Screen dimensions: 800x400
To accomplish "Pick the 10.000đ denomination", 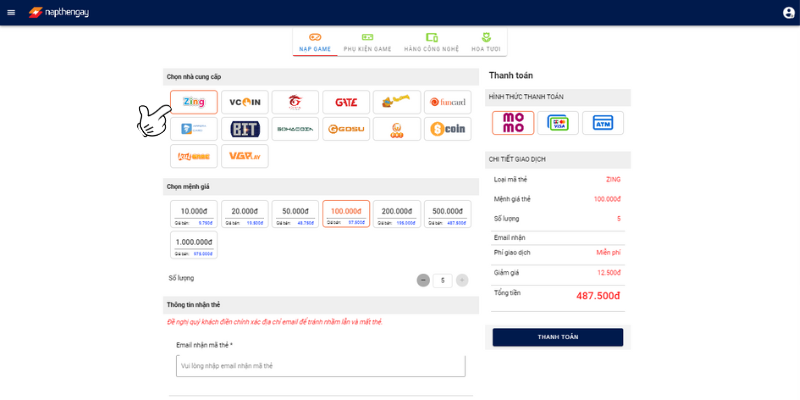I will [194, 214].
